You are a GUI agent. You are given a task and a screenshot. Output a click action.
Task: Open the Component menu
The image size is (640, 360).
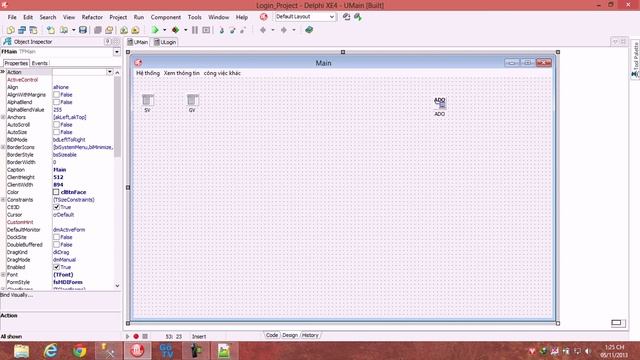click(166, 17)
